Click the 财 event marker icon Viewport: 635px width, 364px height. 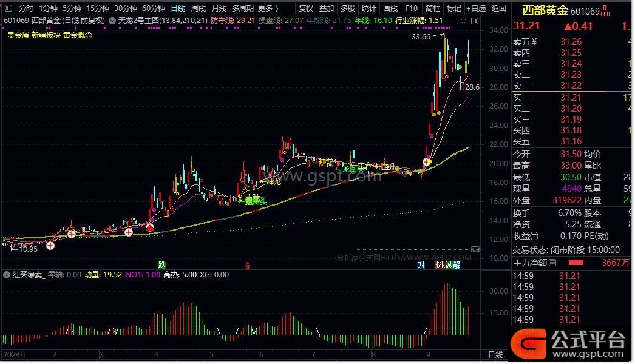(x=421, y=265)
